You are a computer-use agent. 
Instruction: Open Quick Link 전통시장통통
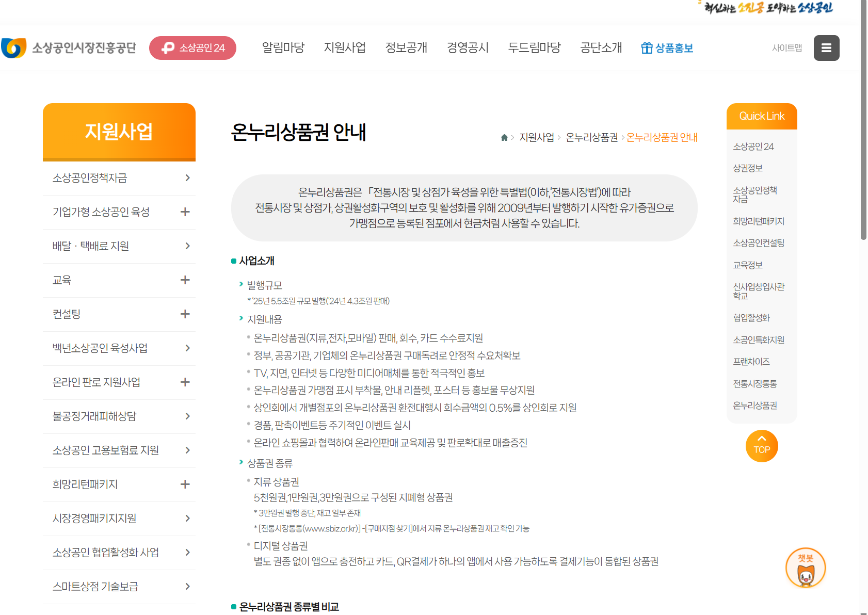[755, 384]
